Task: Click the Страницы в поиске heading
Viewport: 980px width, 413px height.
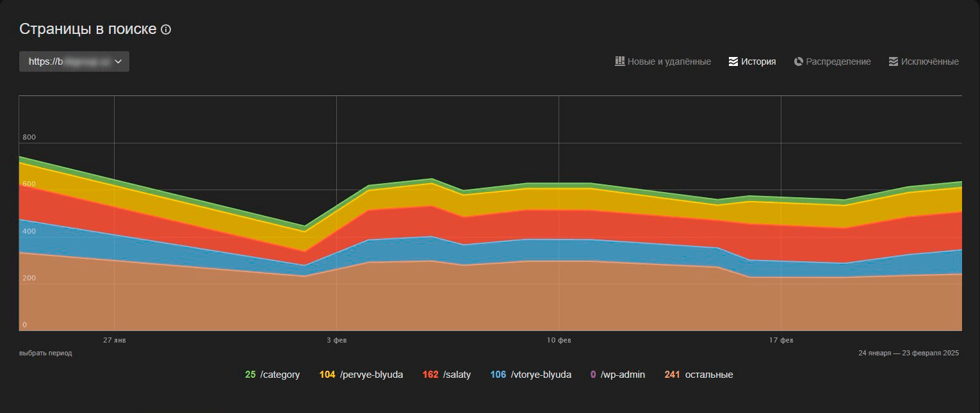Action: click(x=88, y=29)
